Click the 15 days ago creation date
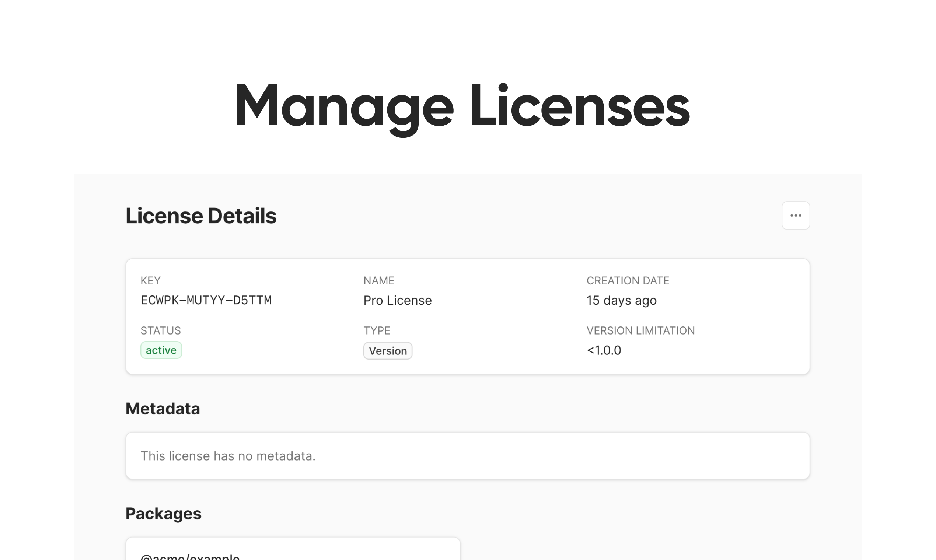936x560 pixels. [x=622, y=300]
